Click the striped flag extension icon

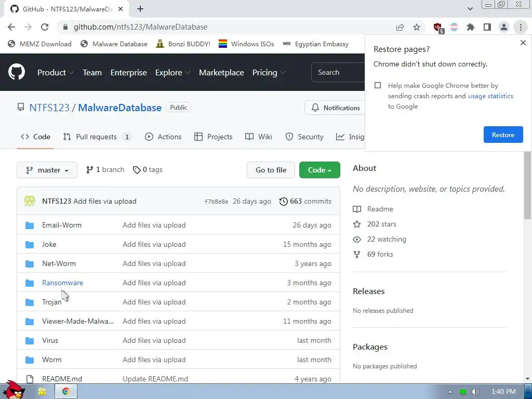click(454, 27)
